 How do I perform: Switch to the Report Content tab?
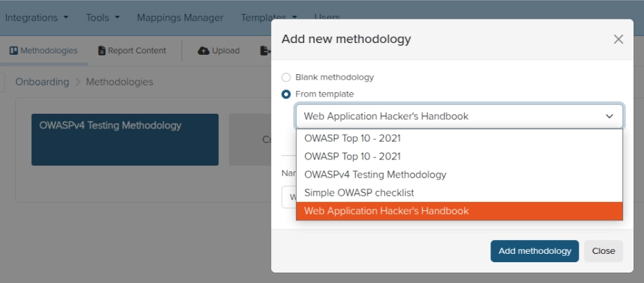click(132, 51)
